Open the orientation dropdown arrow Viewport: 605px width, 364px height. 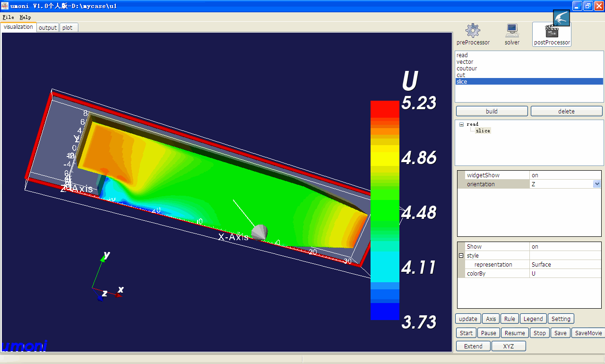[596, 184]
